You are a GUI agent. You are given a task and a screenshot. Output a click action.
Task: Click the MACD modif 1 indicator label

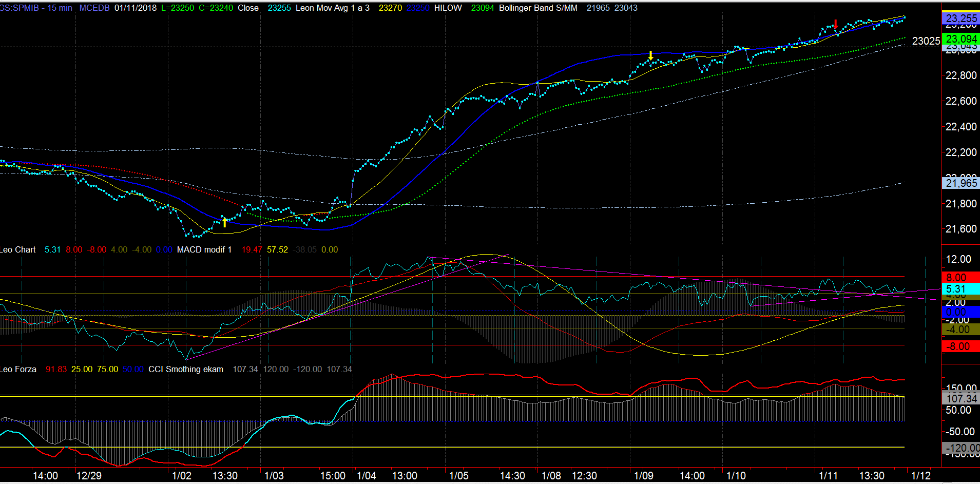point(204,250)
